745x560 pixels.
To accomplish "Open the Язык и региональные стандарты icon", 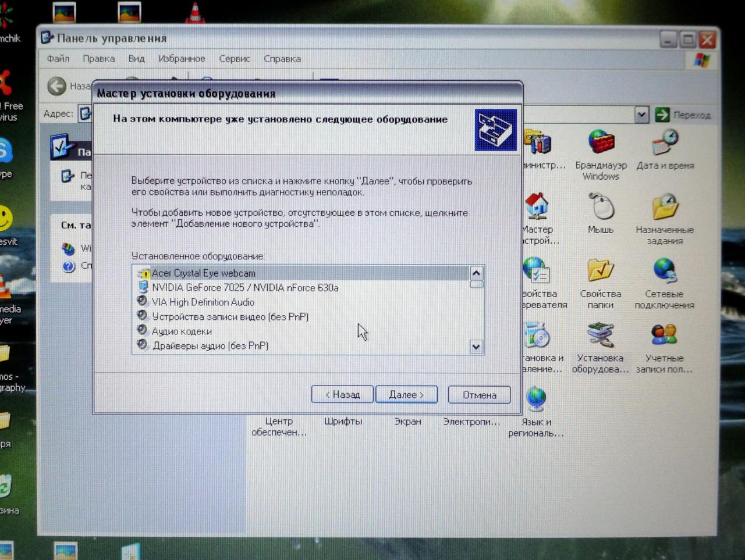I will [535, 400].
